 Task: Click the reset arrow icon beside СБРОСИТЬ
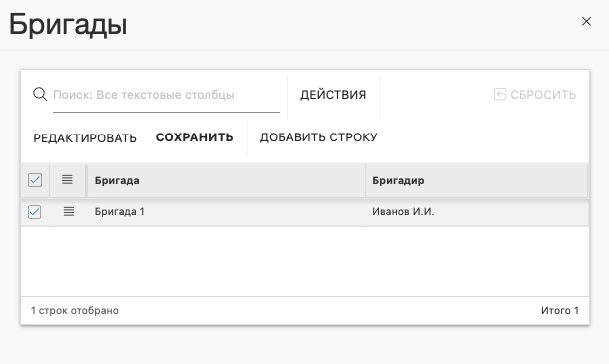click(500, 94)
